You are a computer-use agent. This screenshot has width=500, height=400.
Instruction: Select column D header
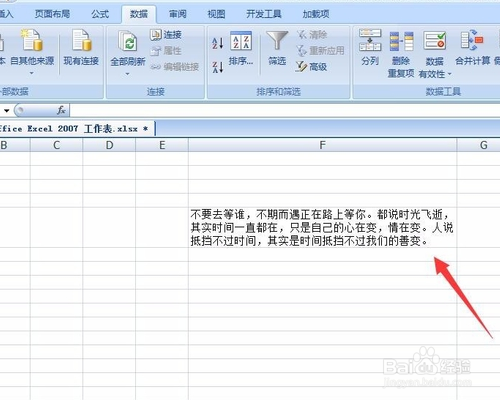tap(109, 145)
